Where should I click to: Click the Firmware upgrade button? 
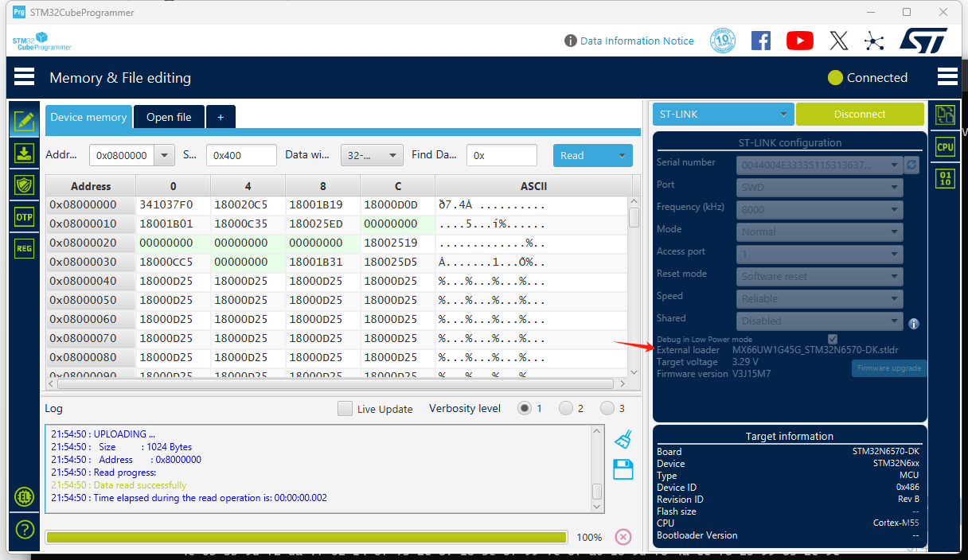pos(889,368)
